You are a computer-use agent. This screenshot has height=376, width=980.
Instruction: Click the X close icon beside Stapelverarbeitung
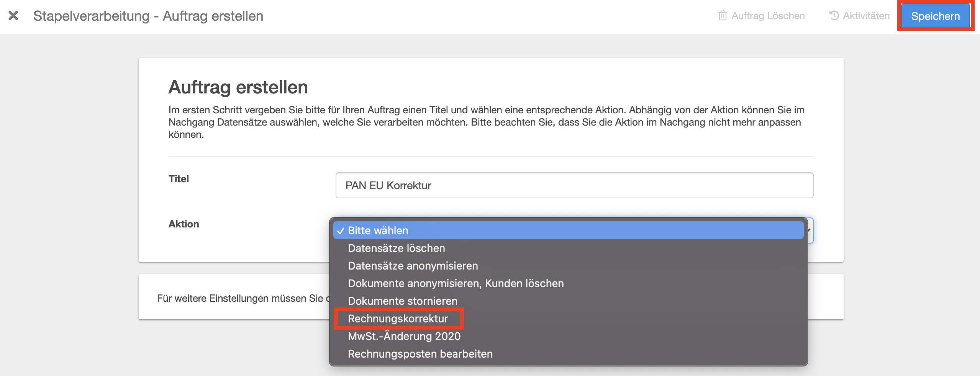pyautogui.click(x=13, y=16)
